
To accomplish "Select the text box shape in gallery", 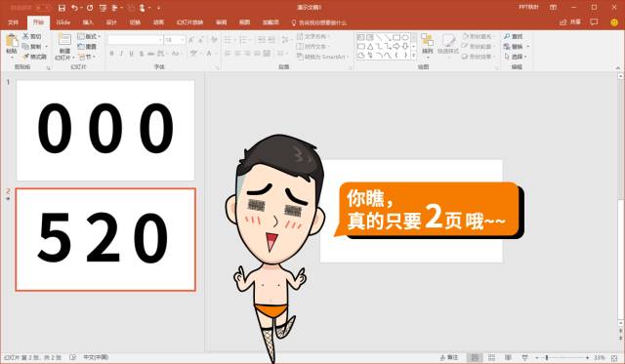I will [x=361, y=37].
